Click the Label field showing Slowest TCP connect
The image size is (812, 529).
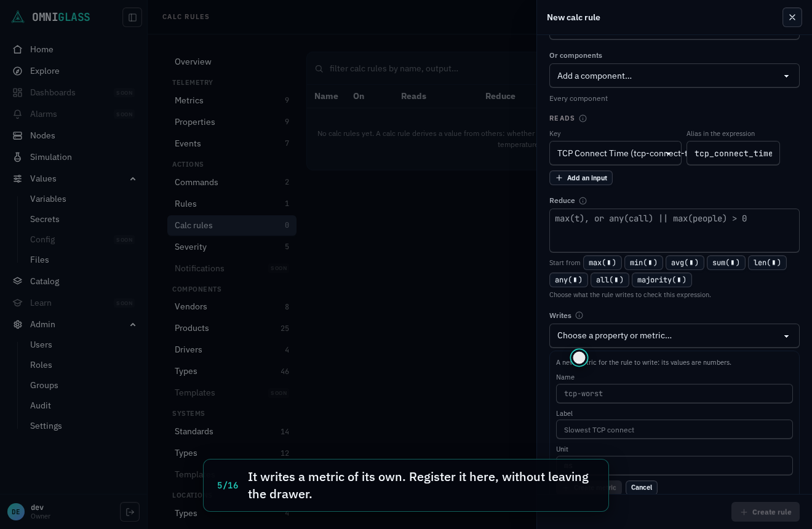point(674,429)
